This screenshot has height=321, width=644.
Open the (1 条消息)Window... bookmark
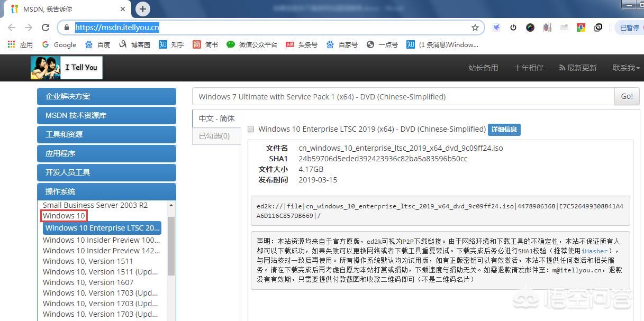point(442,44)
